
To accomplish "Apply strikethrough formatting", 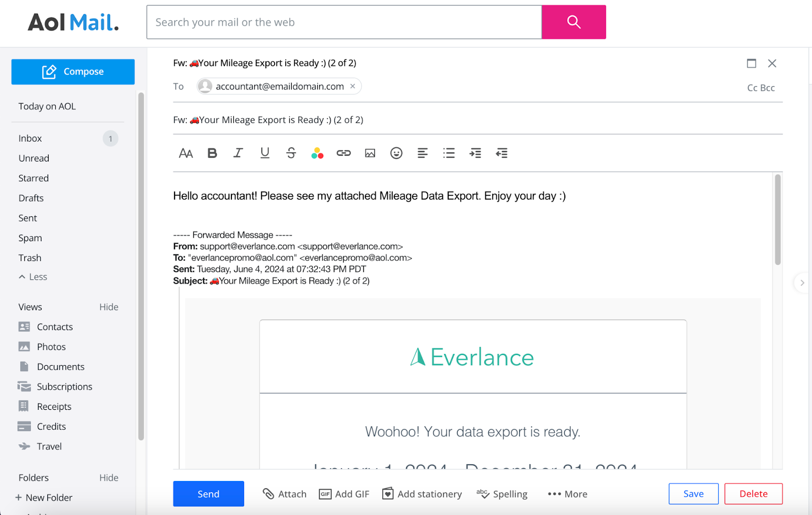I will (x=291, y=153).
